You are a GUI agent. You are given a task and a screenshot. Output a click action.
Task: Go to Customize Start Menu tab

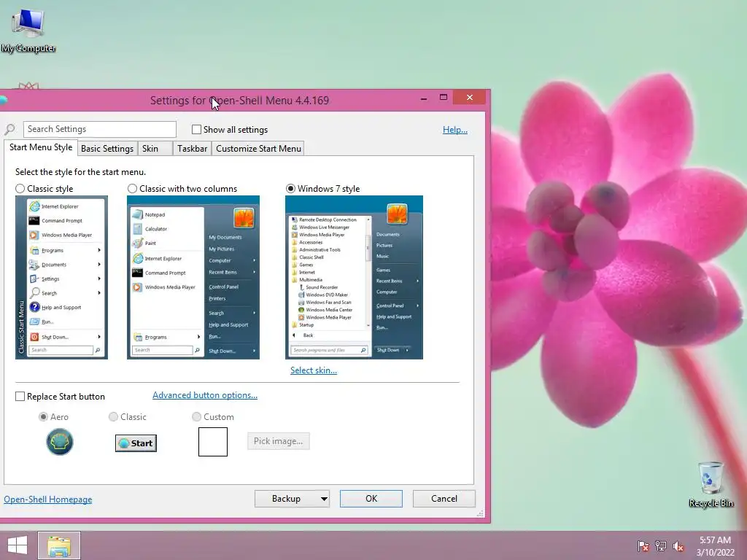coord(258,149)
